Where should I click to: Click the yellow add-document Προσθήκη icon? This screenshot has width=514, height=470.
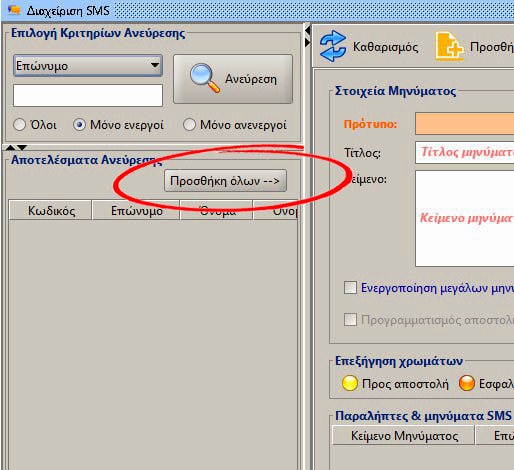(x=449, y=46)
